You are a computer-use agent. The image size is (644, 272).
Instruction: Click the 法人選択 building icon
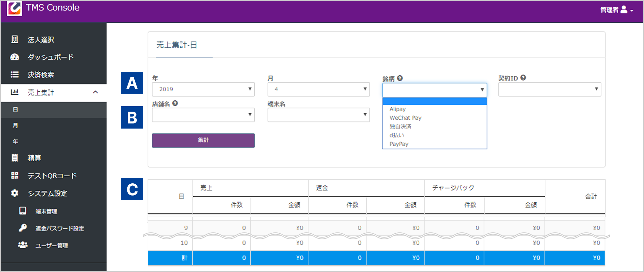click(15, 40)
